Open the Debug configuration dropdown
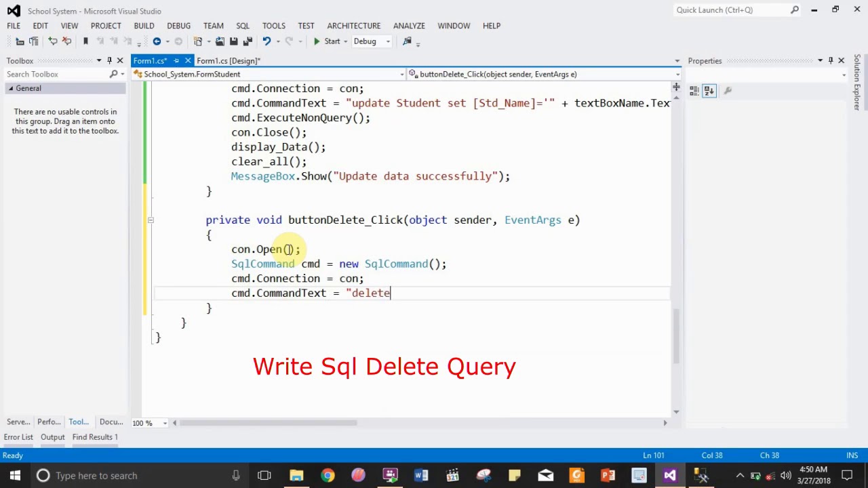This screenshot has height=488, width=868. coord(388,41)
